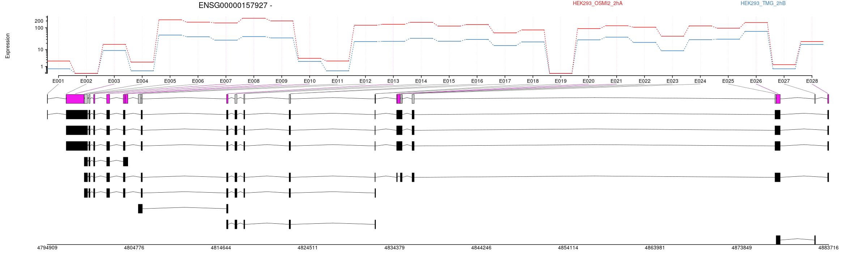Image resolution: width=868 pixels, height=253 pixels.
Task: Click exon label E018
Action: point(533,81)
